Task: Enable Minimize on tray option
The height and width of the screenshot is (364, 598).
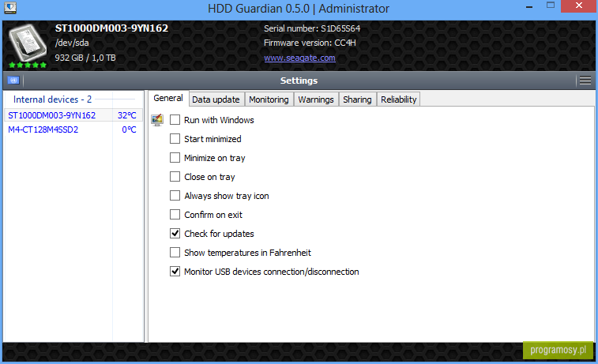Action: [x=175, y=157]
